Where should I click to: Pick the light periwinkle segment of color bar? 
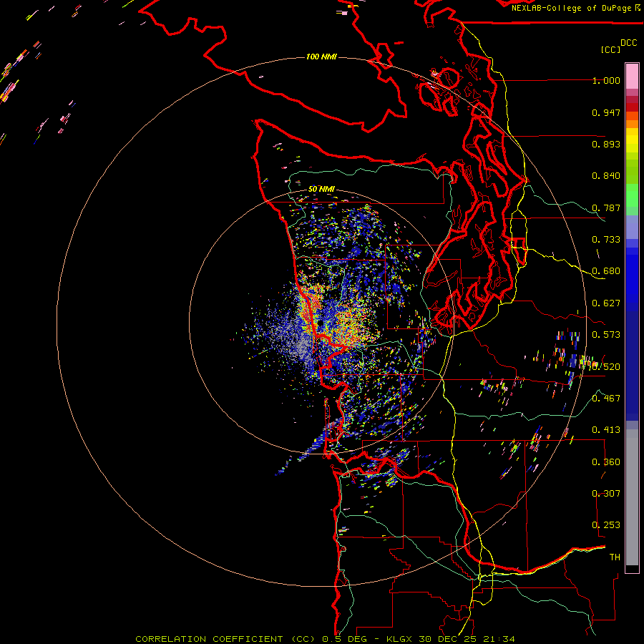point(632,227)
